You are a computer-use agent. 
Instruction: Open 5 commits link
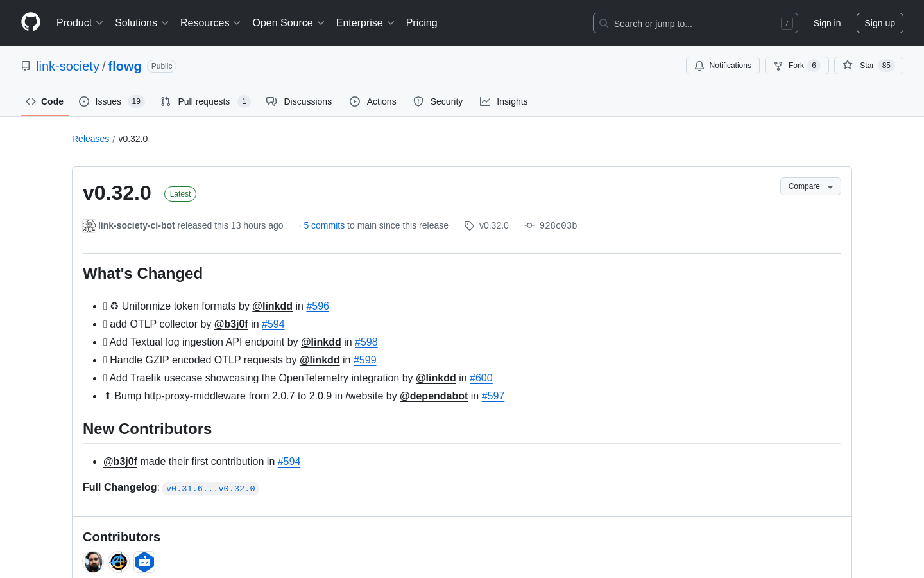pos(324,225)
